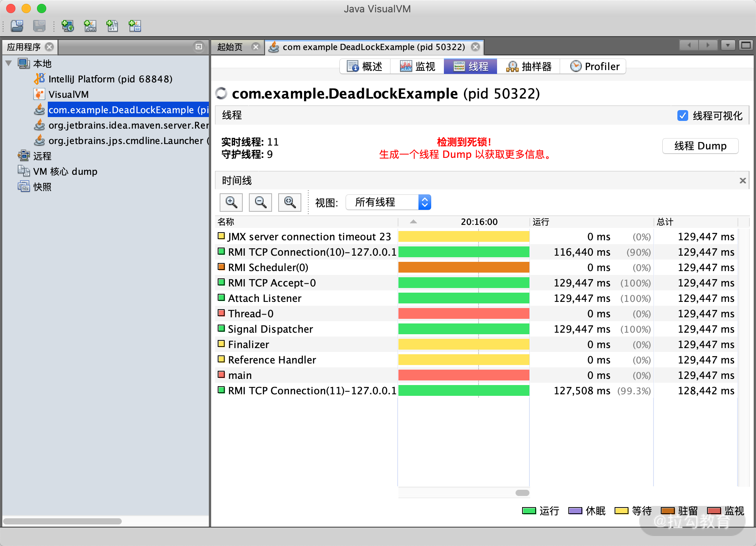The image size is (756, 546).
Task: Select the Signal Dispatcher thread row
Action: pyautogui.click(x=476, y=329)
